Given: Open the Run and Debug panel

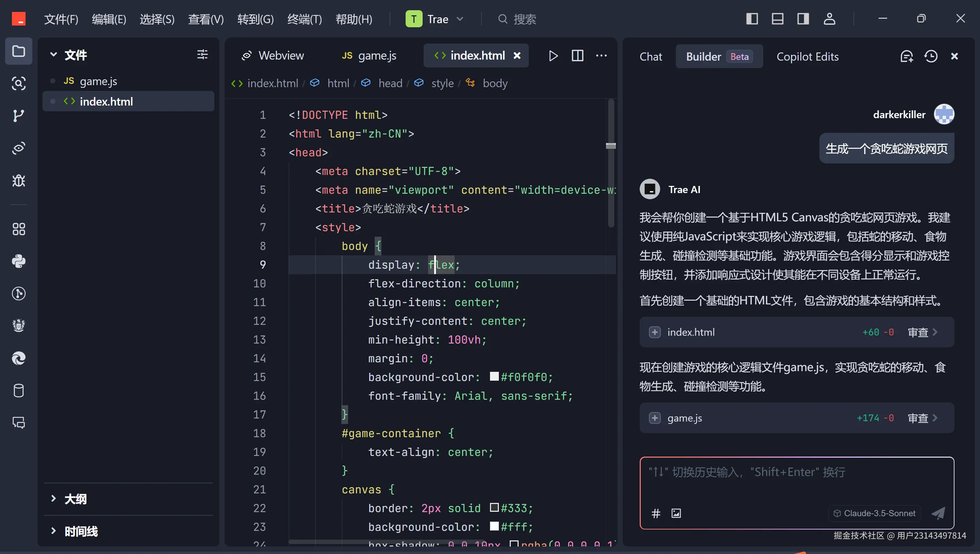Looking at the screenshot, I should click(x=18, y=181).
